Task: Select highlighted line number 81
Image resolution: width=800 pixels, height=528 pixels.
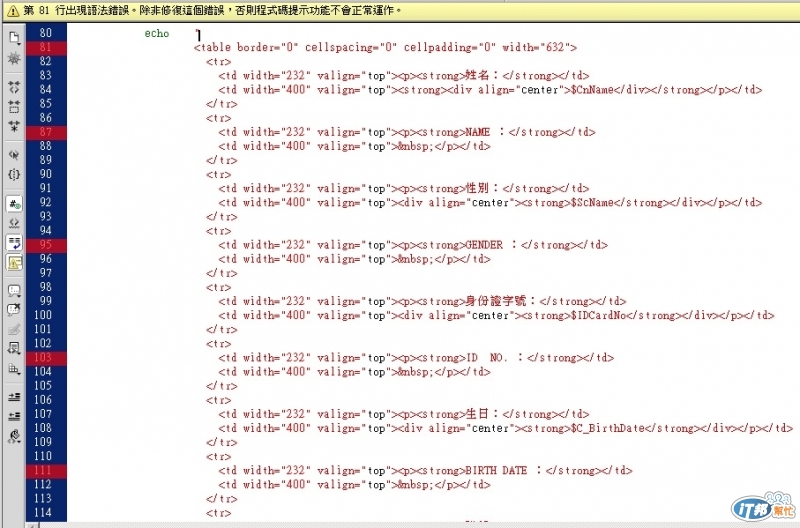Action: point(45,47)
